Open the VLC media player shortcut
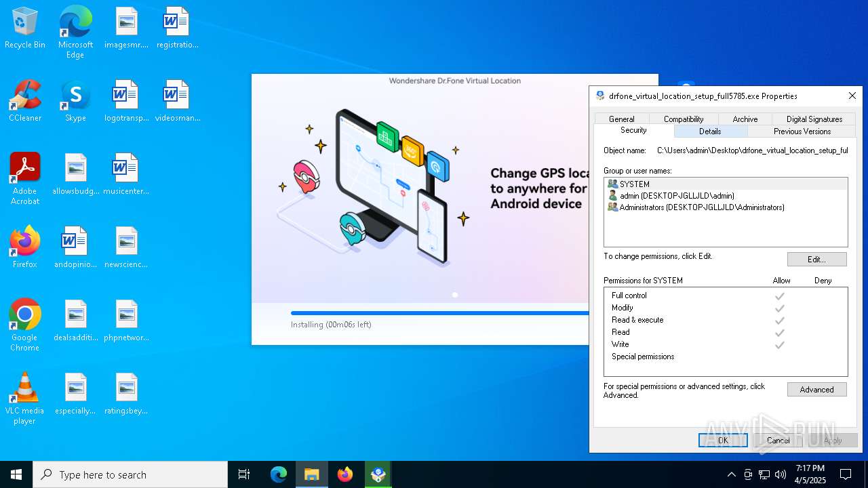Screen dimensions: 868x488 coord(25,399)
